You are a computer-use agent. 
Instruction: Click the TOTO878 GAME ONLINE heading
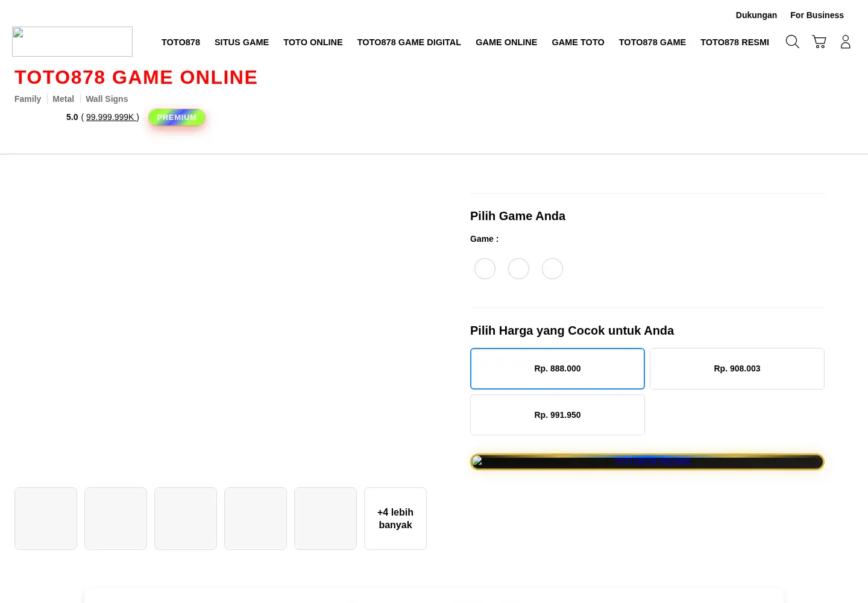[136, 77]
